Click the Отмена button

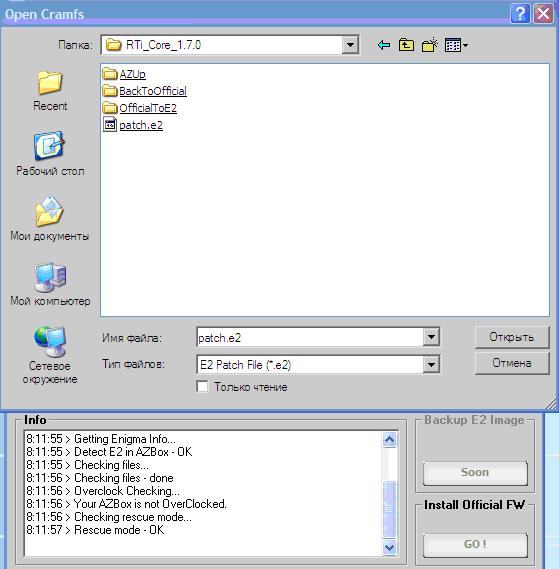point(512,363)
